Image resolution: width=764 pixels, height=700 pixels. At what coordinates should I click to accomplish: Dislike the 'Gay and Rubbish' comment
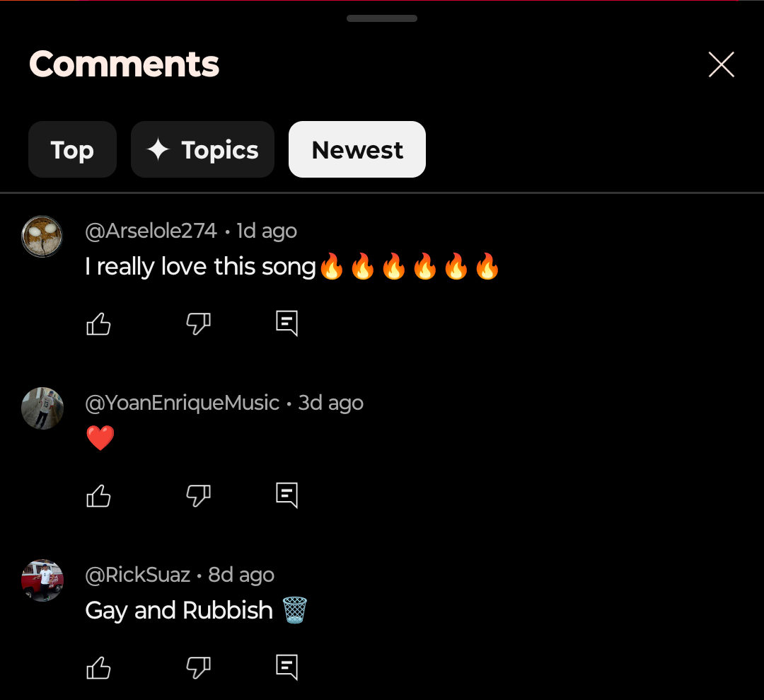[x=198, y=667]
